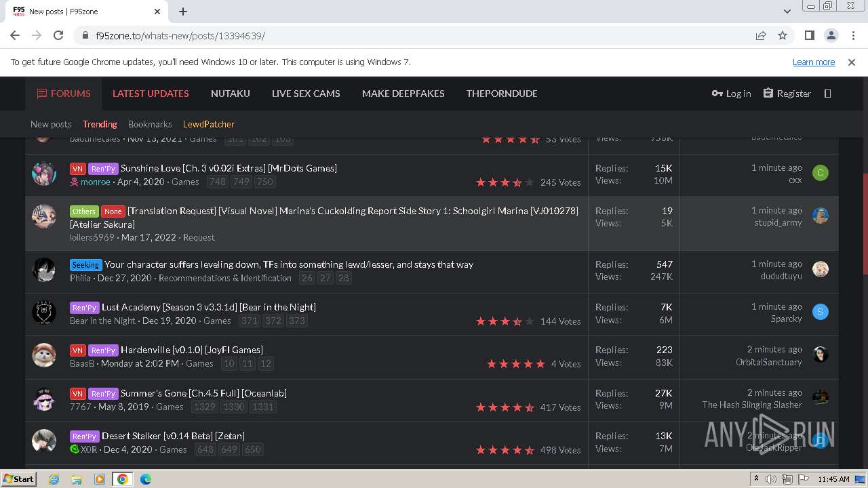Image resolution: width=868 pixels, height=488 pixels.
Task: Click the Seeking prefix label
Action: coord(86,265)
